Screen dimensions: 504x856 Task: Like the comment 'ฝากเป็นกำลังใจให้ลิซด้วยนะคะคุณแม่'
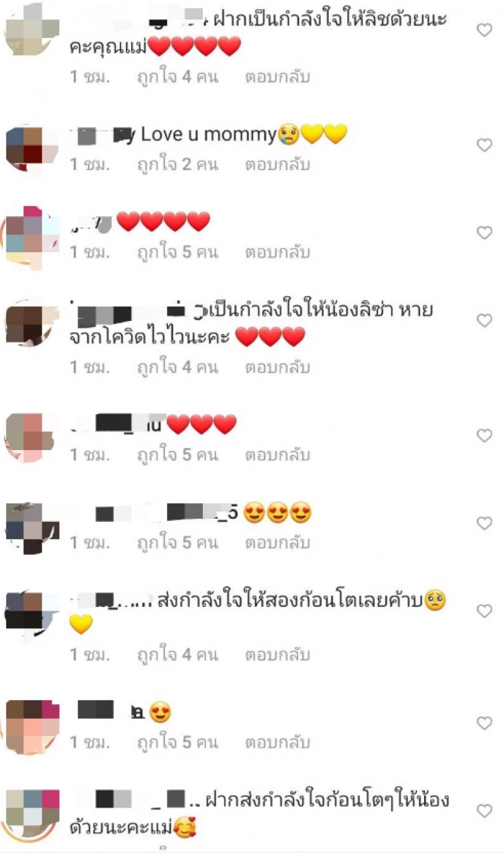pyautogui.click(x=484, y=30)
